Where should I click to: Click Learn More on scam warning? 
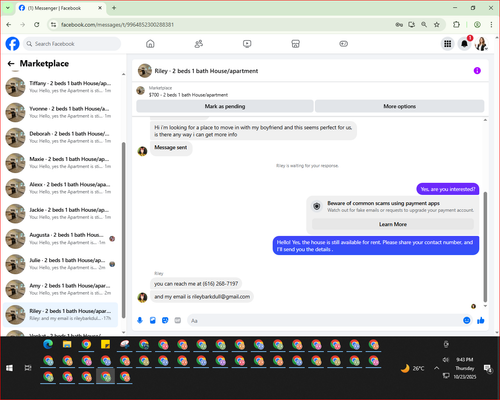pos(393,224)
